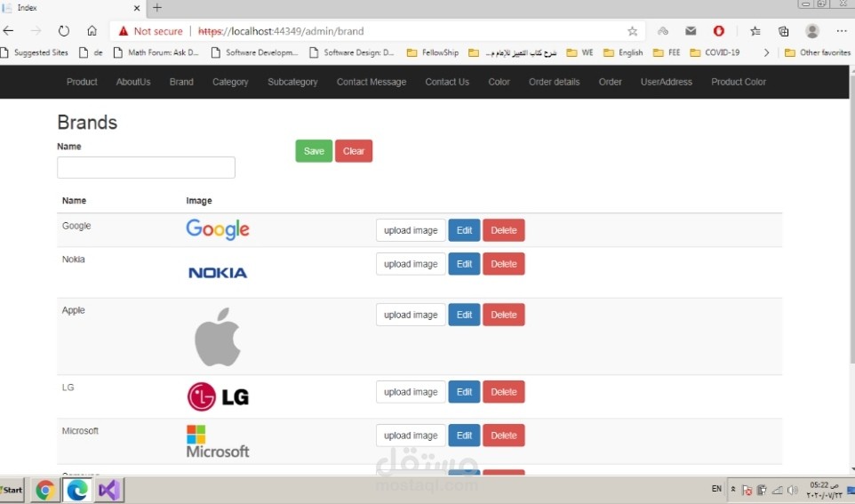The width and height of the screenshot is (855, 504).
Task: Click upload image for Google row
Action: 411,230
